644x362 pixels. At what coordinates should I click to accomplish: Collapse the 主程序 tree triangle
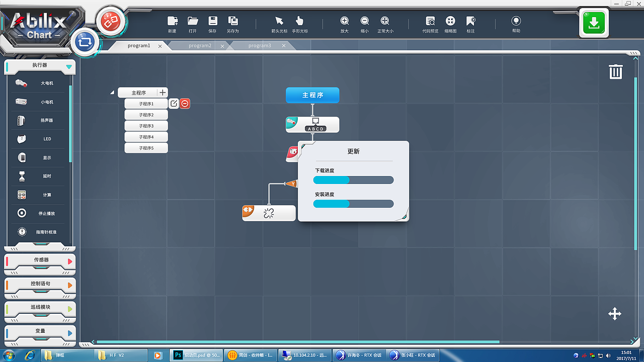tap(112, 93)
